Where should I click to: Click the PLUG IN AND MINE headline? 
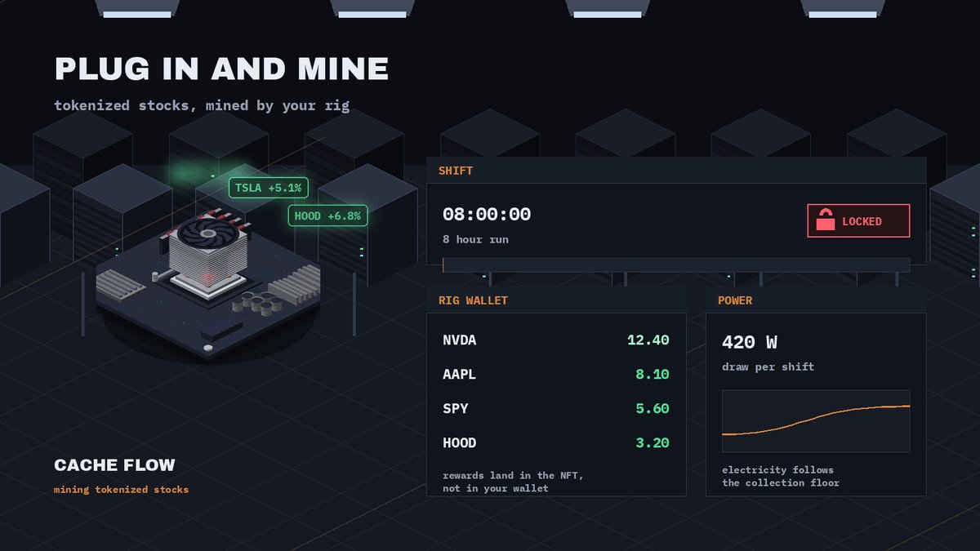(x=221, y=69)
